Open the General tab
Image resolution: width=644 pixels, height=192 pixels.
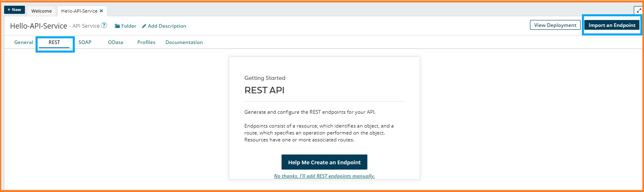24,42
